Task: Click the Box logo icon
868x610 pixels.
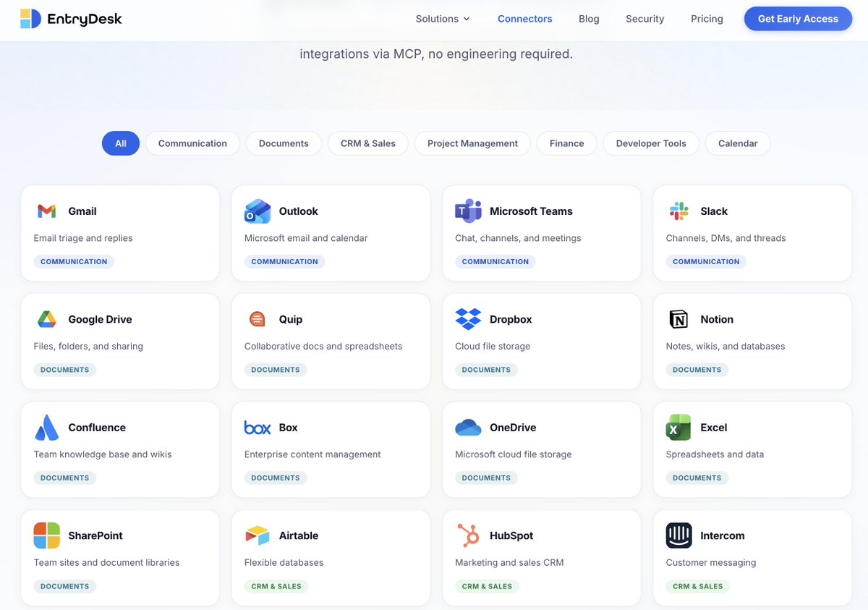Action: tap(258, 428)
